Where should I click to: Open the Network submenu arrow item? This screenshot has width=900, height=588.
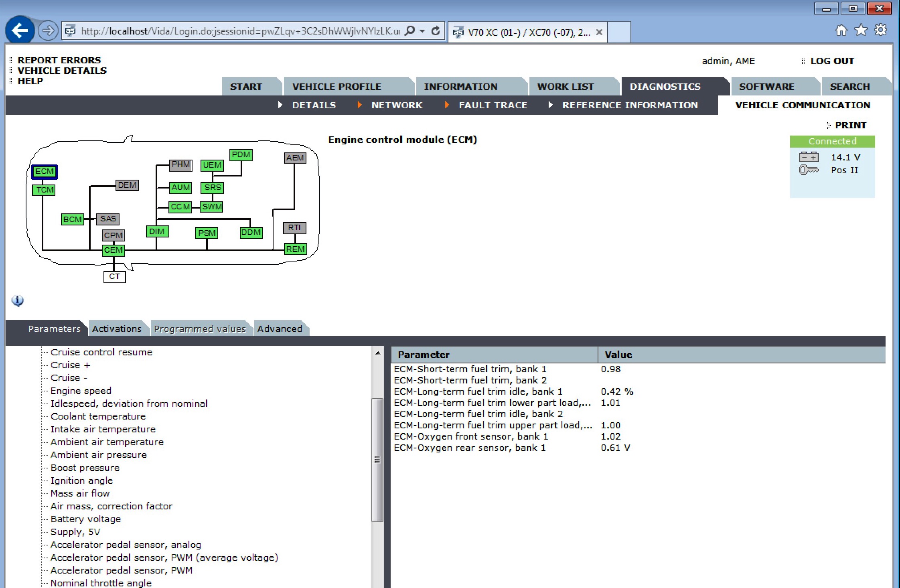pyautogui.click(x=396, y=105)
